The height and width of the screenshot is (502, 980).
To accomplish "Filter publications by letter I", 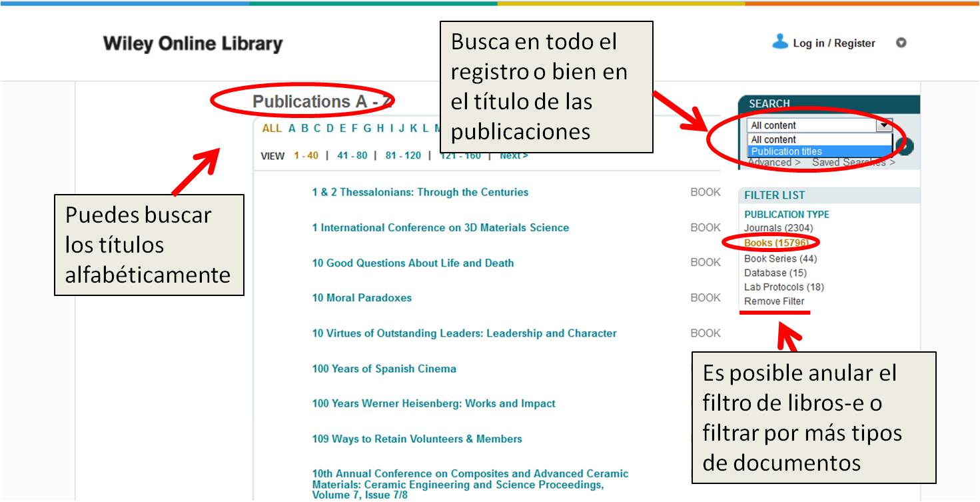I will (x=391, y=129).
